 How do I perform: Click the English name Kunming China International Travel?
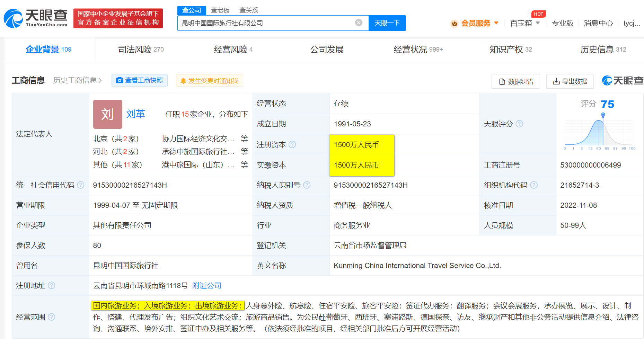coord(417,266)
